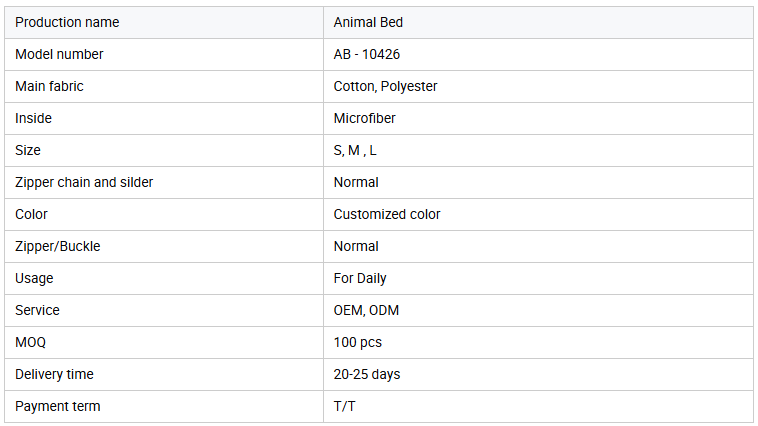Click the 'S, M , L' size value
This screenshot has height=426, width=758.
(x=355, y=150)
